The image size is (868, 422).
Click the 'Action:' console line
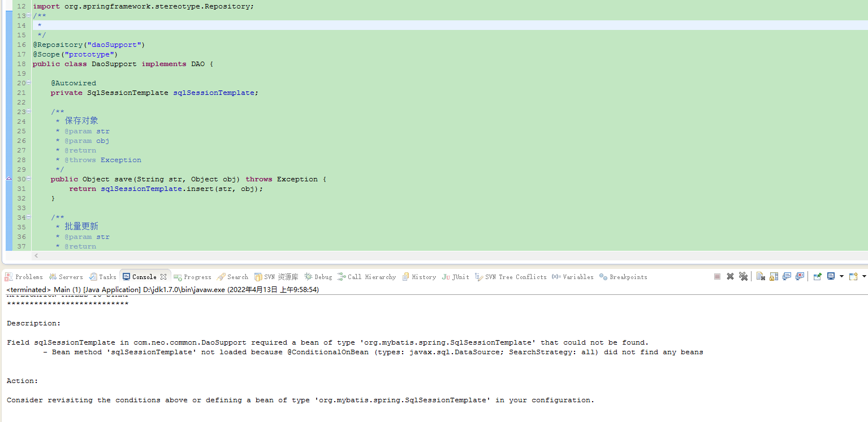point(23,381)
